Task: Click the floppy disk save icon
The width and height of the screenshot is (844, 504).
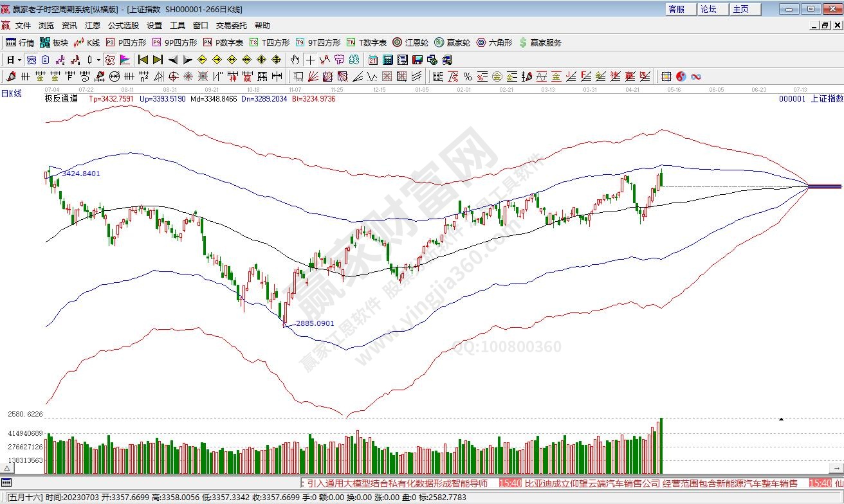Action: click(x=417, y=60)
